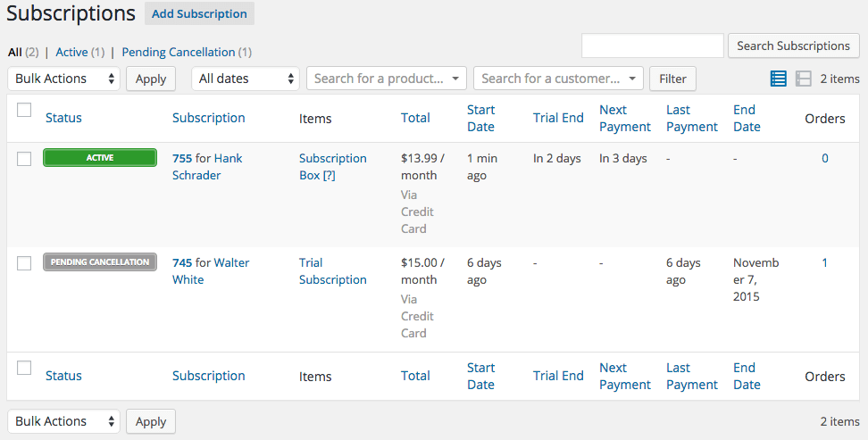This screenshot has height=440, width=868.
Task: Switch to excerpt view mode icon
Action: [803, 79]
